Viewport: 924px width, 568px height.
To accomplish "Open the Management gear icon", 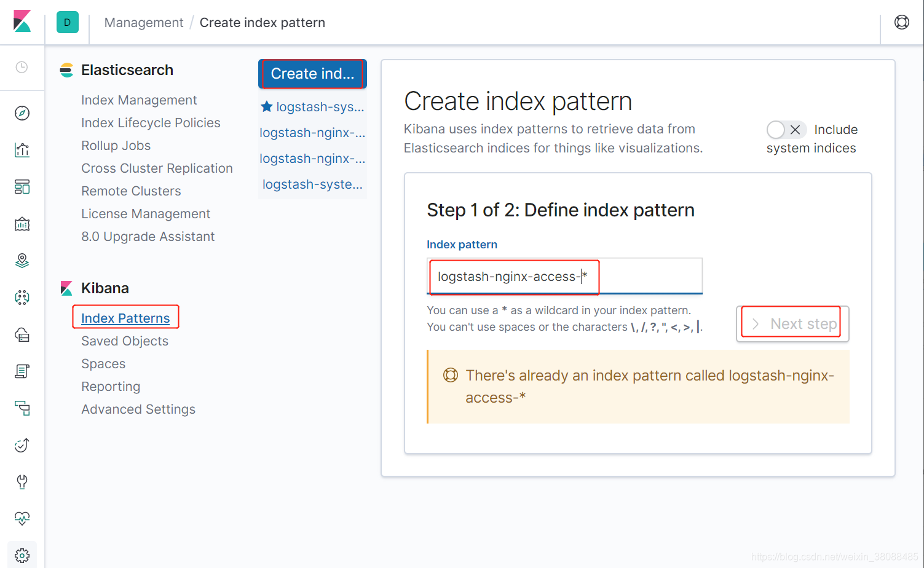I will (22, 556).
